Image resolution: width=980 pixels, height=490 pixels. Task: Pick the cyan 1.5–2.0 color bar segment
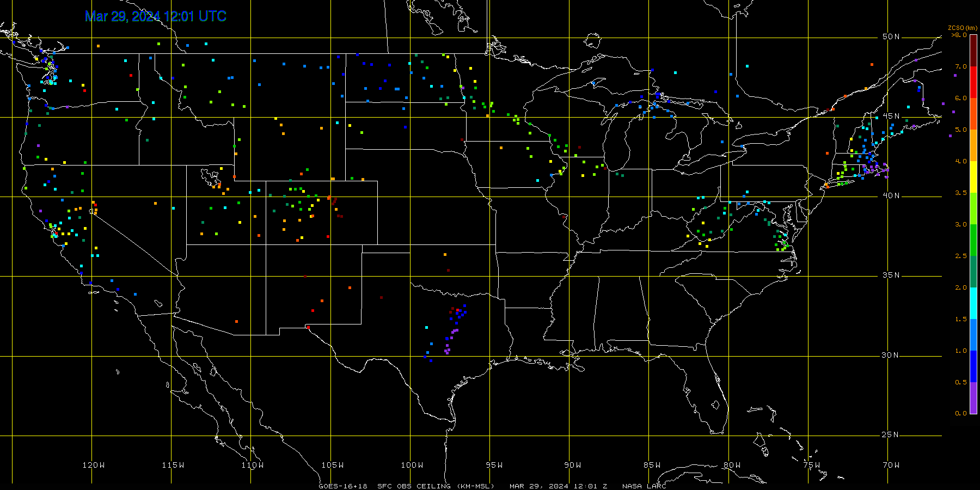(973, 303)
